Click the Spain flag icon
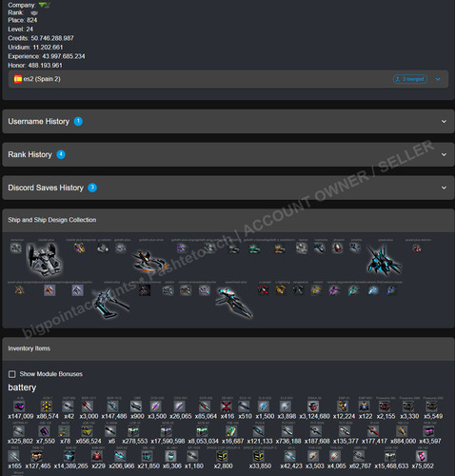Image resolution: width=455 pixels, height=476 pixels. click(18, 79)
